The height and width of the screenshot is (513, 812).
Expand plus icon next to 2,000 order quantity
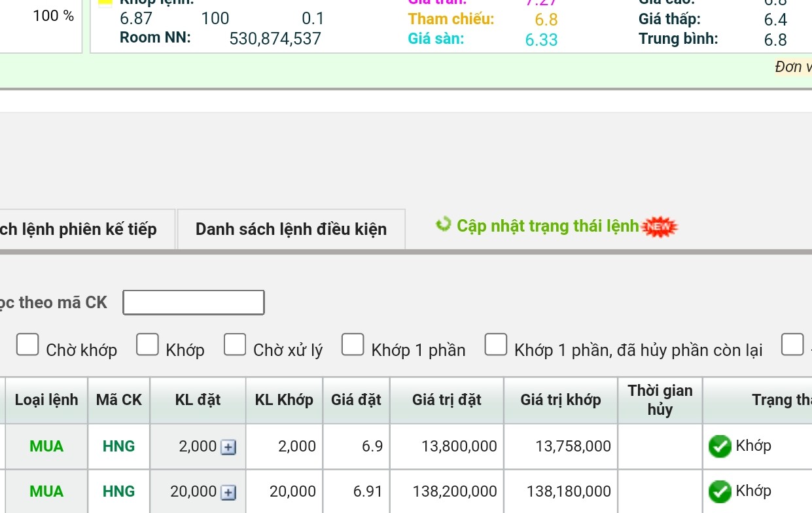click(x=228, y=448)
